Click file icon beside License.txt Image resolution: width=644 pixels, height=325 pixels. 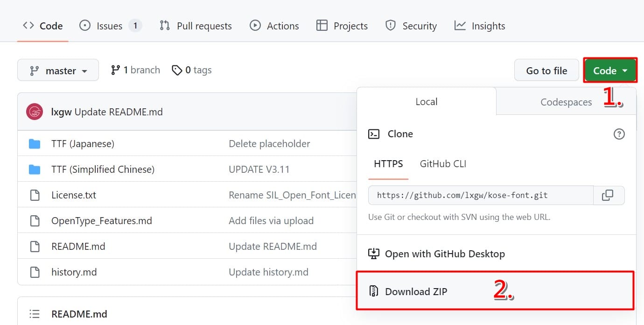pyautogui.click(x=35, y=195)
